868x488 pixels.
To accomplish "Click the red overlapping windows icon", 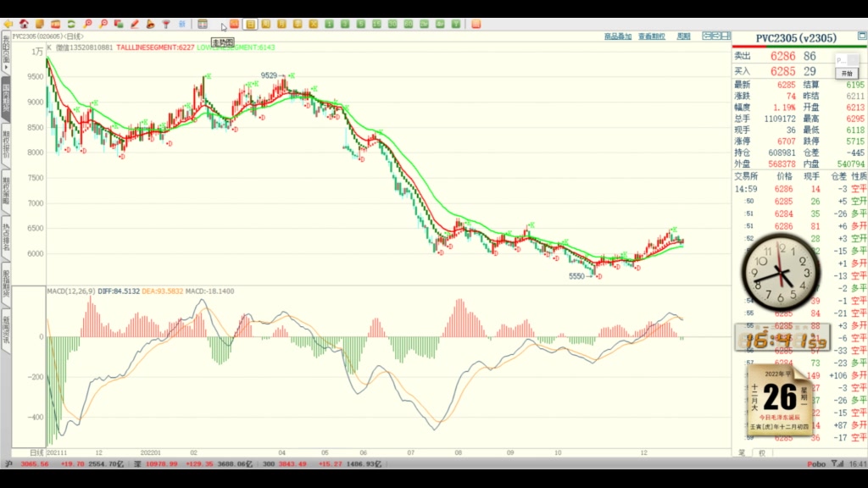I will click(119, 25).
